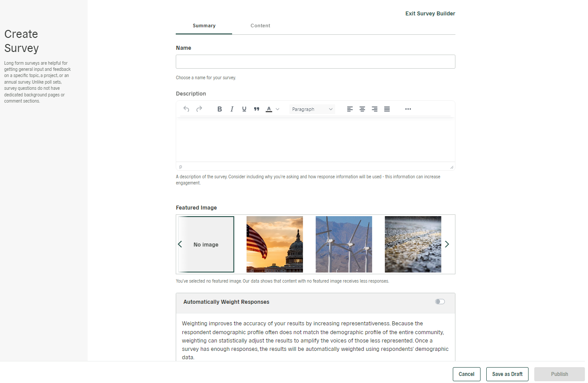Open the Paragraph format dropdown

312,109
